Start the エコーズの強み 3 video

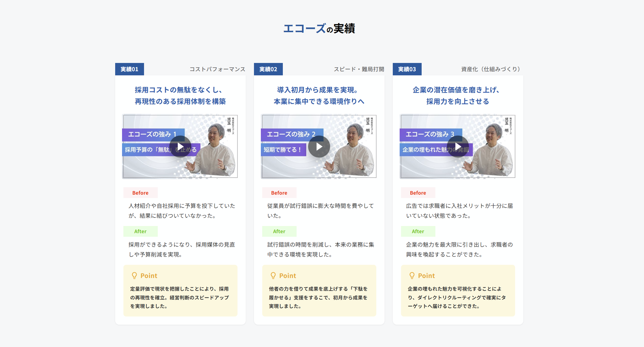[458, 147]
